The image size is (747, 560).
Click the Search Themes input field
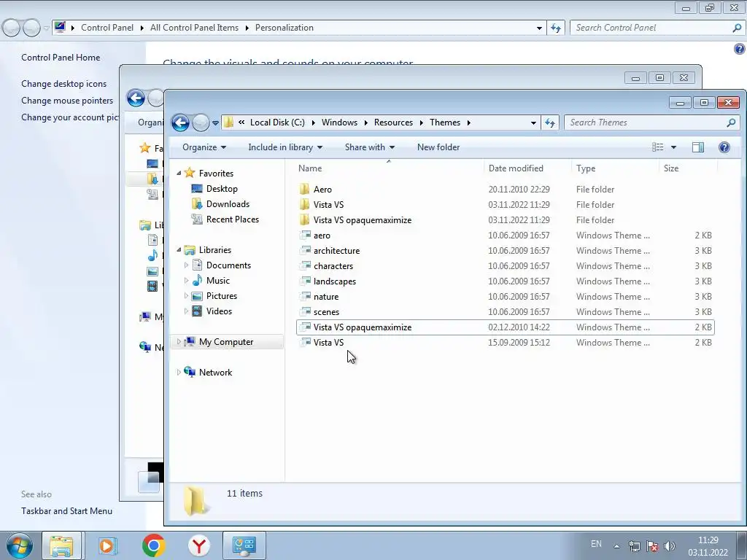point(646,122)
